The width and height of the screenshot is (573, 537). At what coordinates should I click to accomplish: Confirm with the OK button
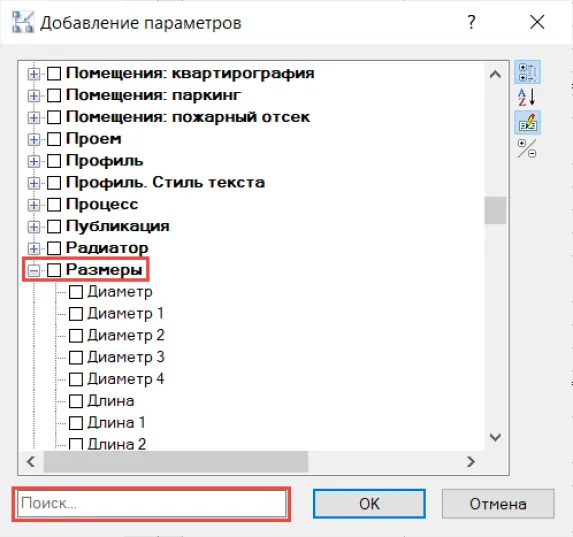point(369,503)
